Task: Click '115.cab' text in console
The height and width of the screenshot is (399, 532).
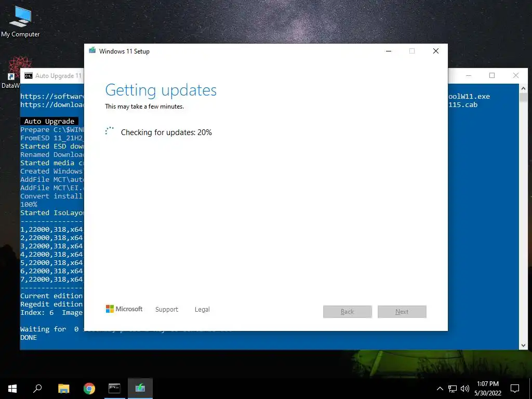Action: (x=463, y=105)
